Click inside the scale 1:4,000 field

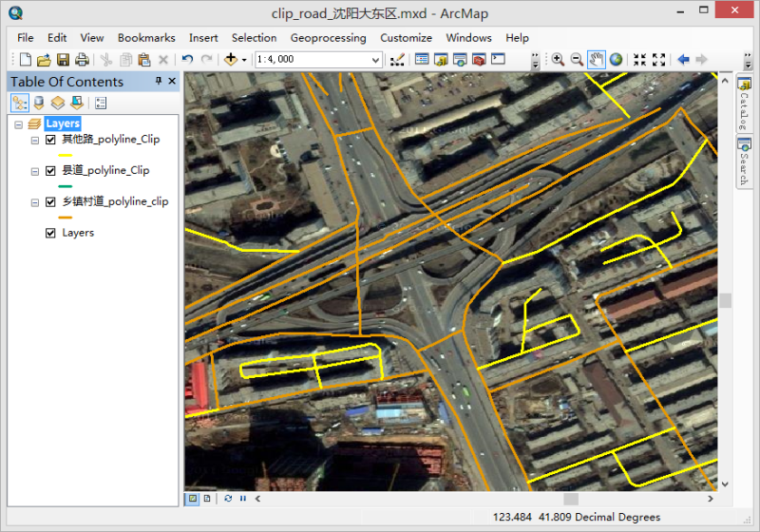313,60
